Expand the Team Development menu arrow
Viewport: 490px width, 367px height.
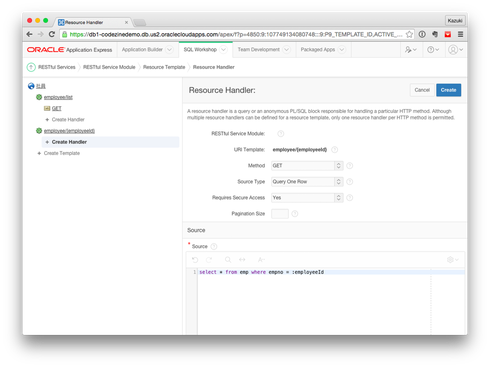pyautogui.click(x=286, y=50)
